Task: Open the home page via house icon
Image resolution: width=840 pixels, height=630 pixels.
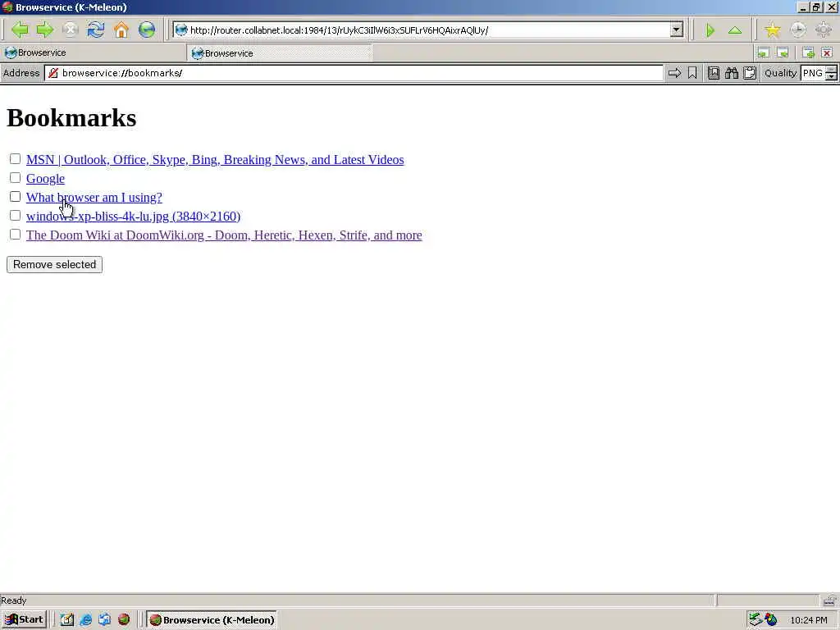Action: (121, 30)
